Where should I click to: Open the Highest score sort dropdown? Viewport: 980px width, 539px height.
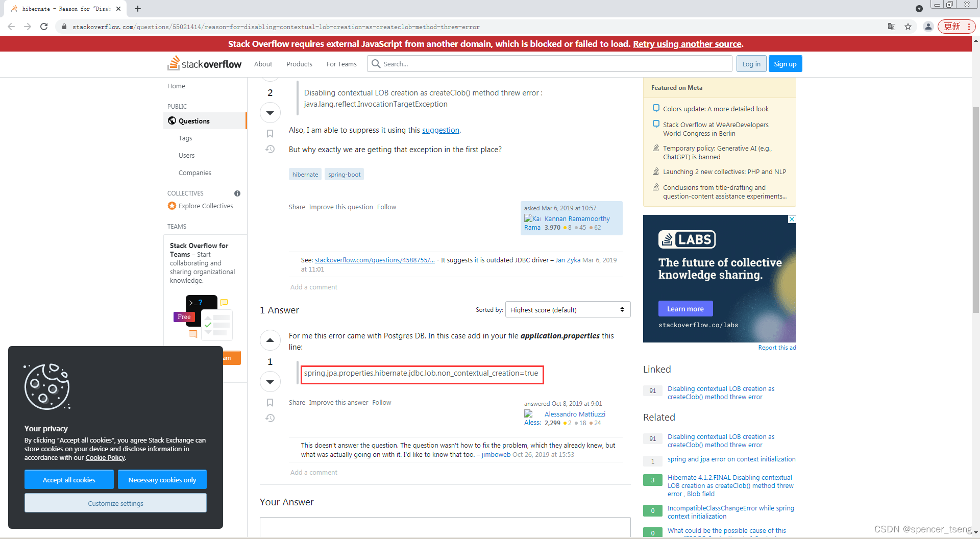(x=568, y=309)
